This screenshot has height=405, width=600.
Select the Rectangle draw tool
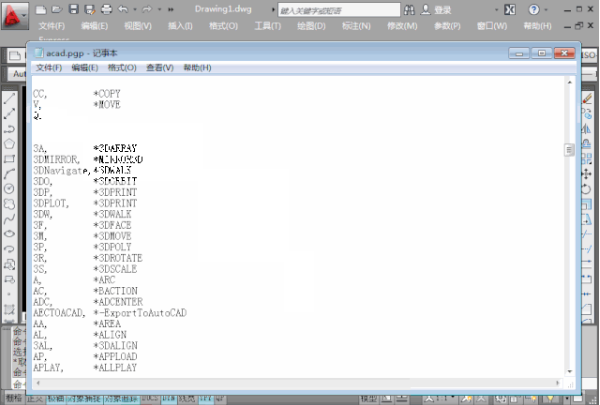click(x=9, y=158)
